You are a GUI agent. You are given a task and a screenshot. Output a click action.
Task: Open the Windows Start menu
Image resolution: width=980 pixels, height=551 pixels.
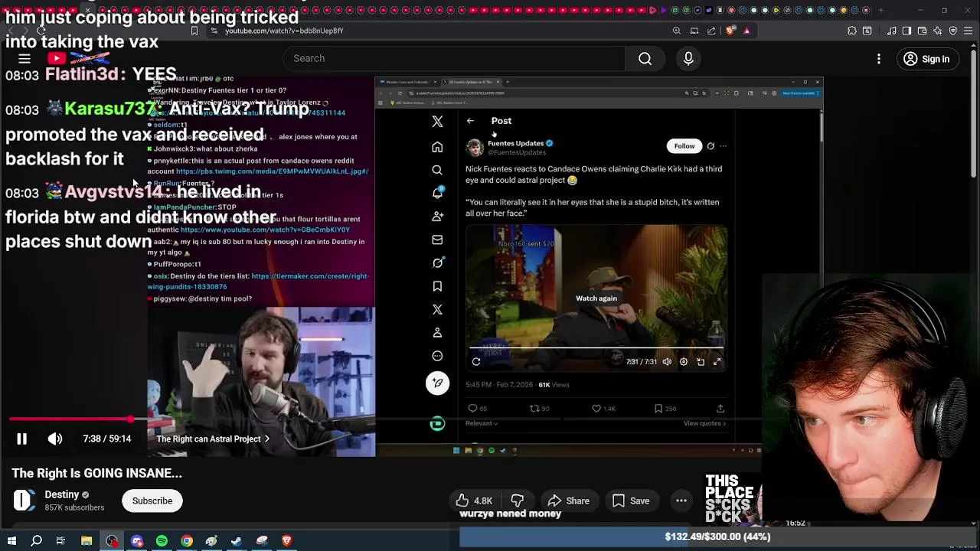pos(11,541)
